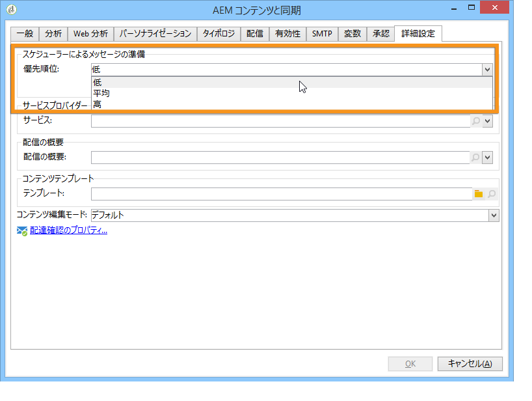Image resolution: width=532 pixels, height=401 pixels.
Task: Select 低 in the priority list
Action: point(292,82)
